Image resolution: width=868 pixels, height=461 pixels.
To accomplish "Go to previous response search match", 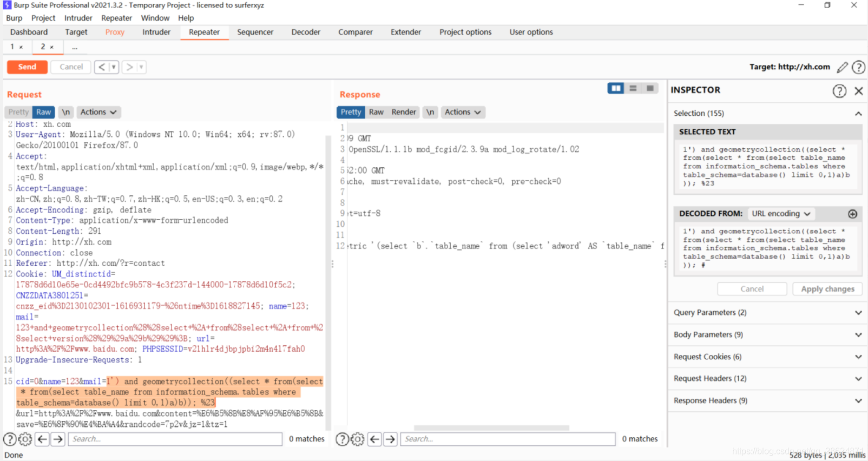I will 374,439.
